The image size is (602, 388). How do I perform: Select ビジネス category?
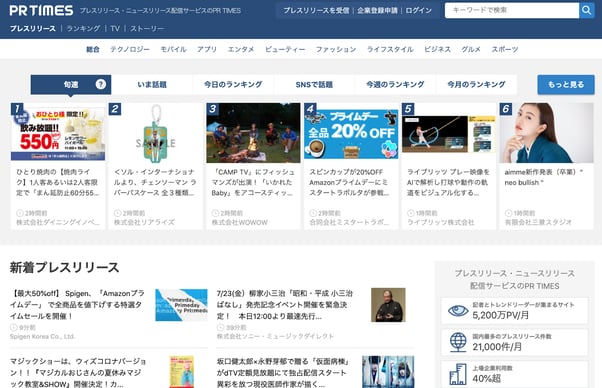click(x=437, y=49)
